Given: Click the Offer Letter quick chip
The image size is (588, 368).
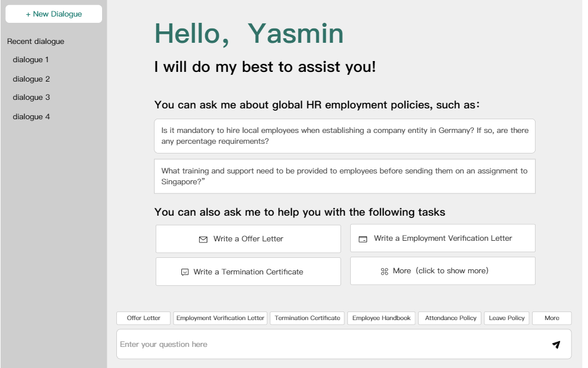Looking at the screenshot, I should click(x=144, y=318).
